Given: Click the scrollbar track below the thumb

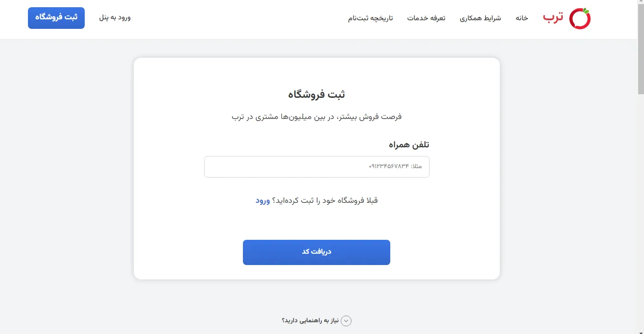Looking at the screenshot, I should coord(640,212).
